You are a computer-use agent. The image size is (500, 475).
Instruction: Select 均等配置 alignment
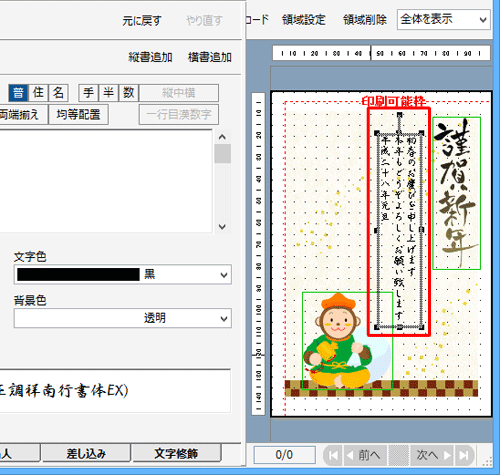[78, 114]
